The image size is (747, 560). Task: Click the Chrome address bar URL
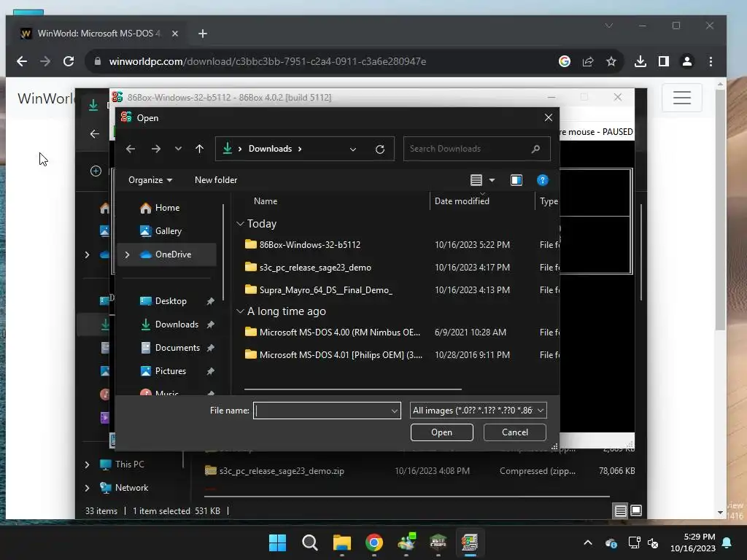267,61
